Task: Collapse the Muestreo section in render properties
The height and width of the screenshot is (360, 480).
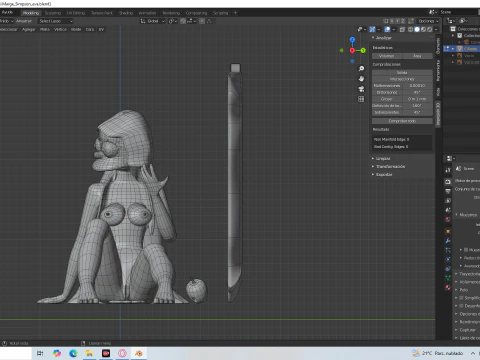Action: click(x=467, y=215)
